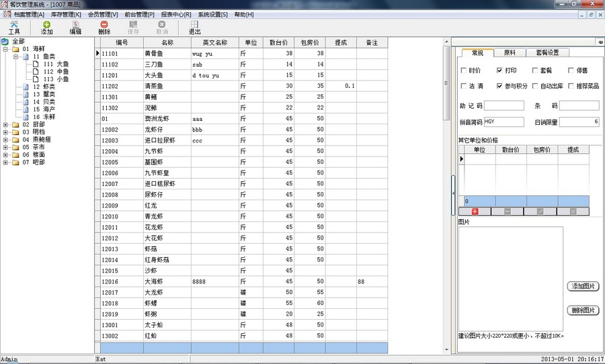This screenshot has width=605, height=364.
Task: Uncheck the 参与积分 checkbox
Action: (x=499, y=85)
